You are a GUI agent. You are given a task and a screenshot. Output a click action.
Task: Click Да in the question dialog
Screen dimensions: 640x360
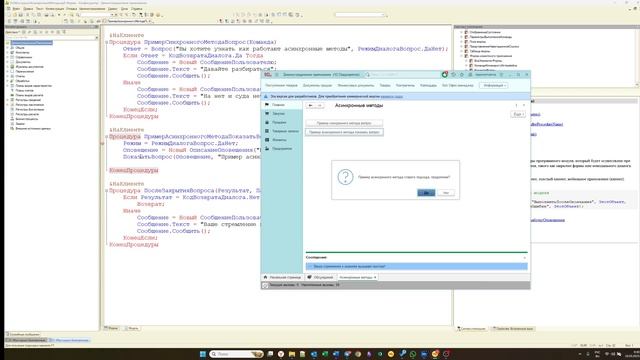coord(426,193)
